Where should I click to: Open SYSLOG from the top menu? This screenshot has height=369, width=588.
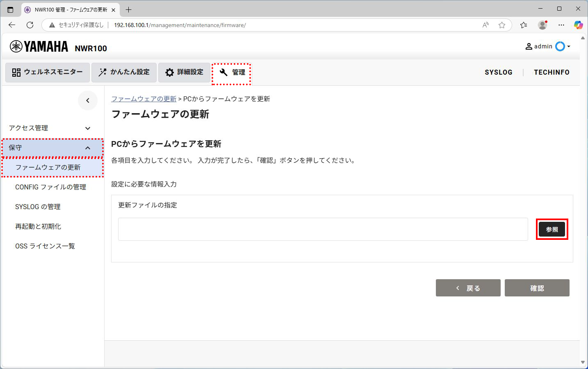[499, 72]
